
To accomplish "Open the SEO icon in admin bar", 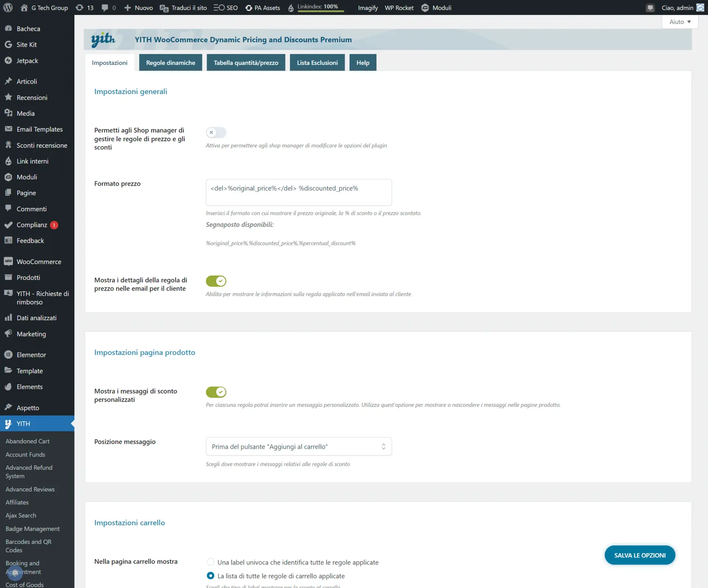I will click(219, 7).
